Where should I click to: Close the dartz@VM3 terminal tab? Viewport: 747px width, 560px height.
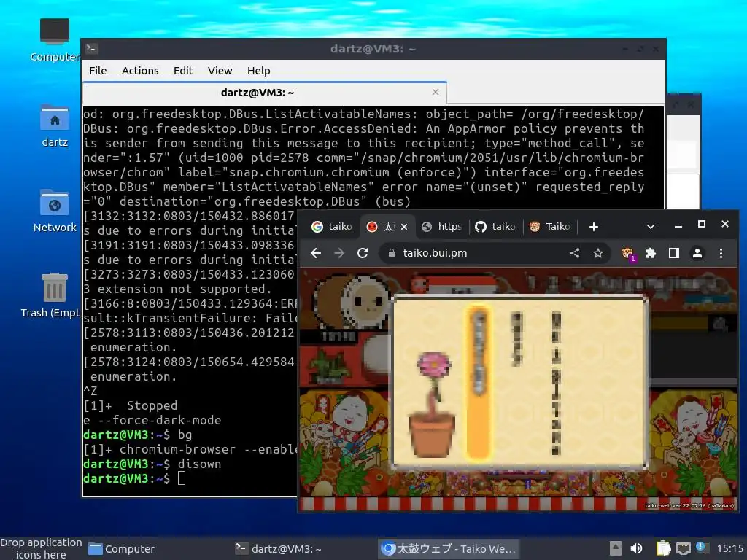point(435,92)
